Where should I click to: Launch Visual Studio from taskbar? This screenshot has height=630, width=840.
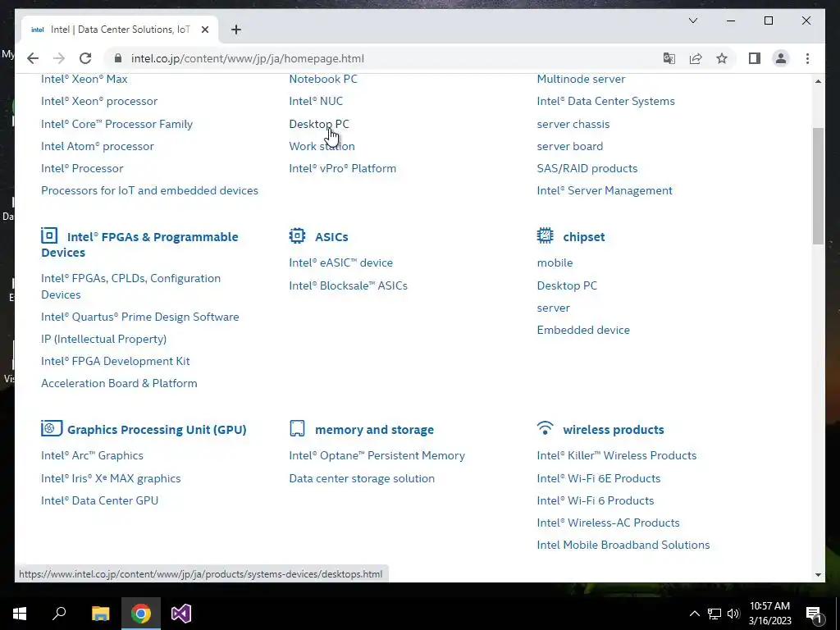(181, 614)
